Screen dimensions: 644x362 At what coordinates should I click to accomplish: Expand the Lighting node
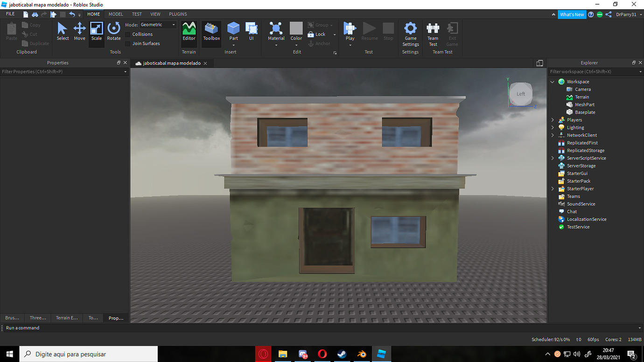553,127
